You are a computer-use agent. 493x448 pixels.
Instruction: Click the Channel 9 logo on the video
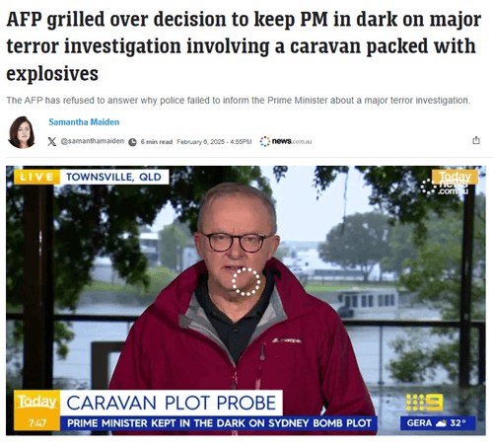pyautogui.click(x=424, y=403)
